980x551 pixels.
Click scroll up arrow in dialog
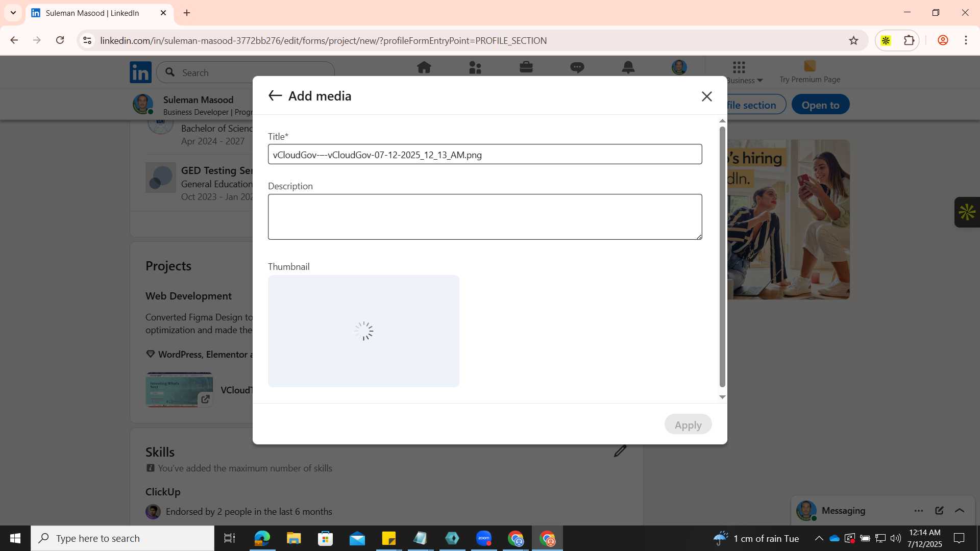722,121
